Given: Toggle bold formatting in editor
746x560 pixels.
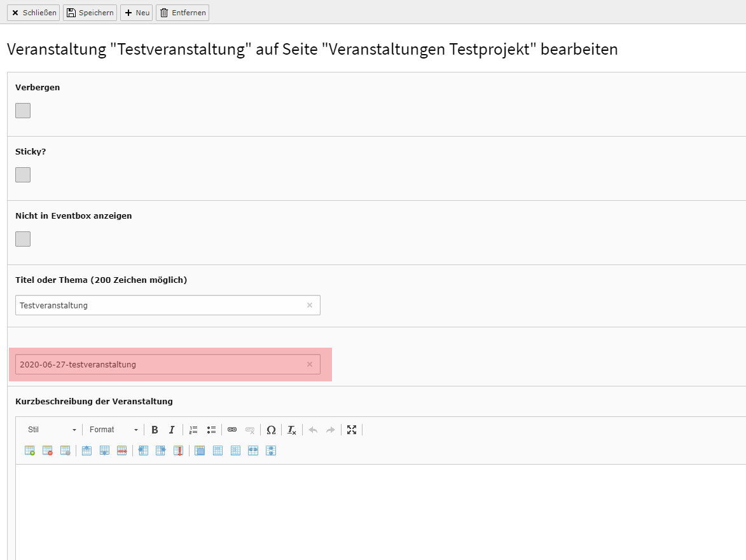Looking at the screenshot, I should pos(155,430).
